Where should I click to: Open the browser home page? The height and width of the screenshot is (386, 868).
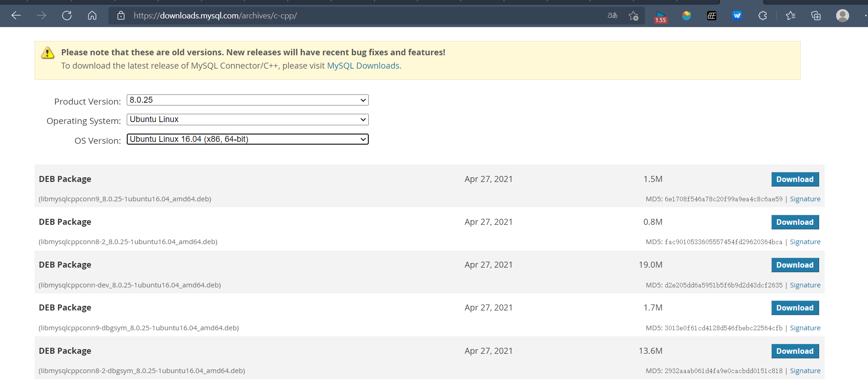click(x=92, y=16)
